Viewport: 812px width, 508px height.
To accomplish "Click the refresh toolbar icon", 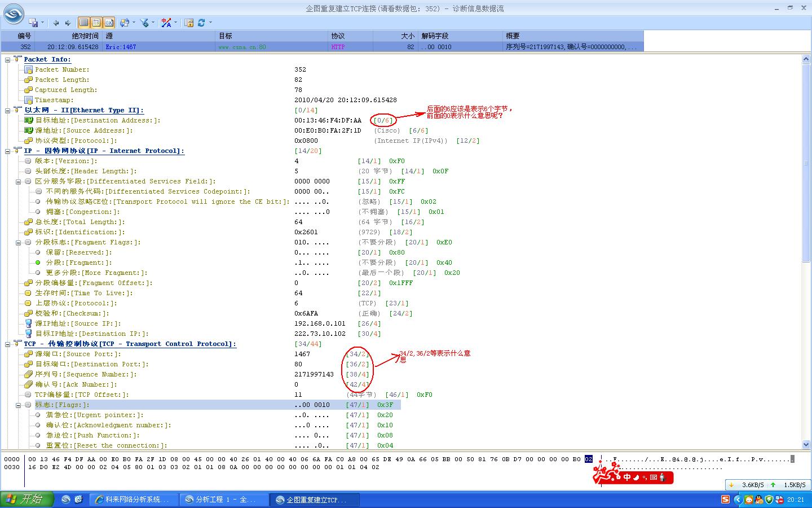I will pos(201,23).
